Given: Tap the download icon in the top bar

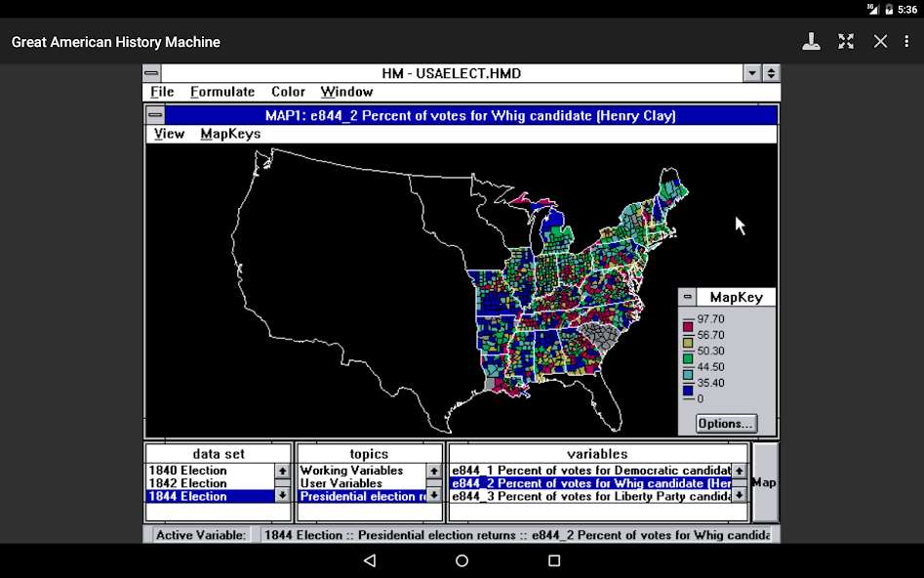Looking at the screenshot, I should click(811, 42).
